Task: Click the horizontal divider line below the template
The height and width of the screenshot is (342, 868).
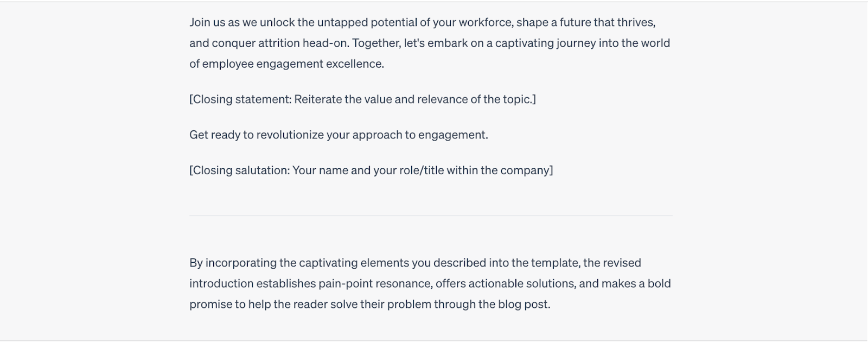Action: point(431,216)
